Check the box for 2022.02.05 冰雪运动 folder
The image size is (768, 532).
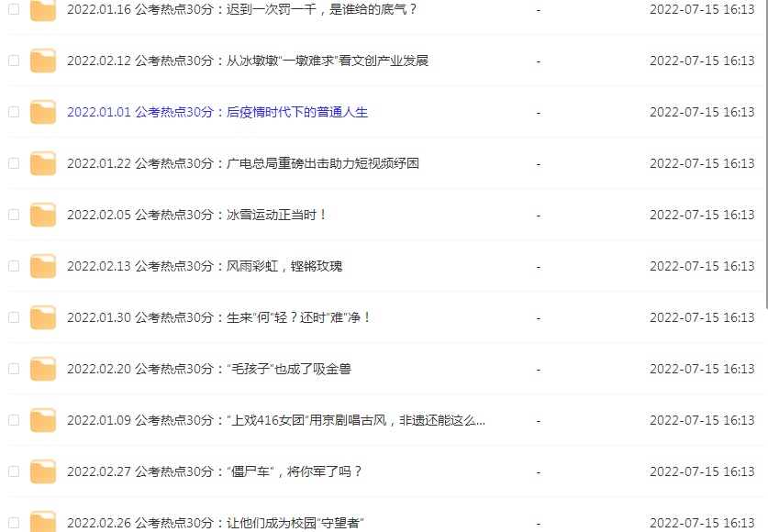[14, 215]
